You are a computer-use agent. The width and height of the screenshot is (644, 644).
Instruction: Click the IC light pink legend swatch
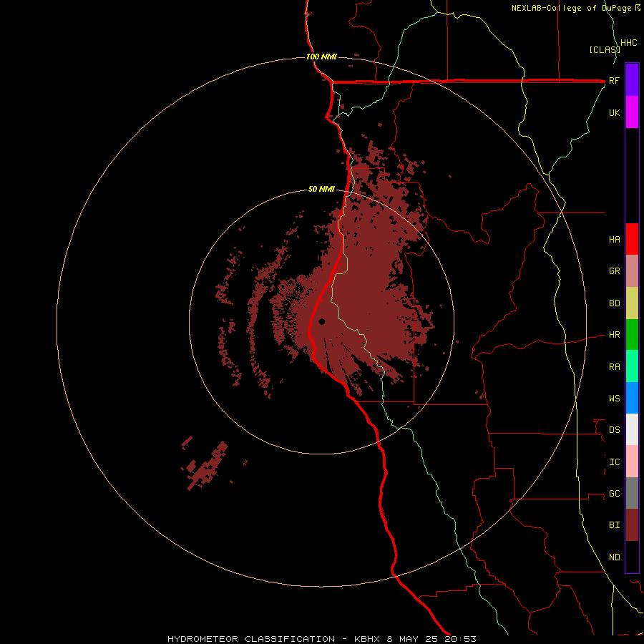tap(632, 462)
